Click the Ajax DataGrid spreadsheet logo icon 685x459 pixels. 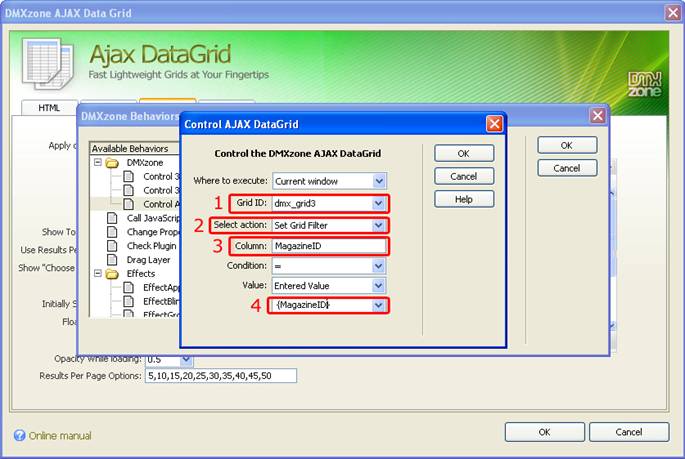[48, 64]
